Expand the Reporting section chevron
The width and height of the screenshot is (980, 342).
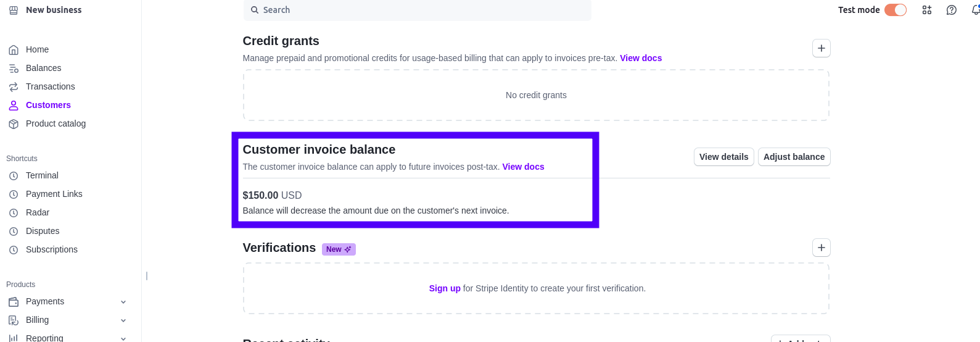123,338
